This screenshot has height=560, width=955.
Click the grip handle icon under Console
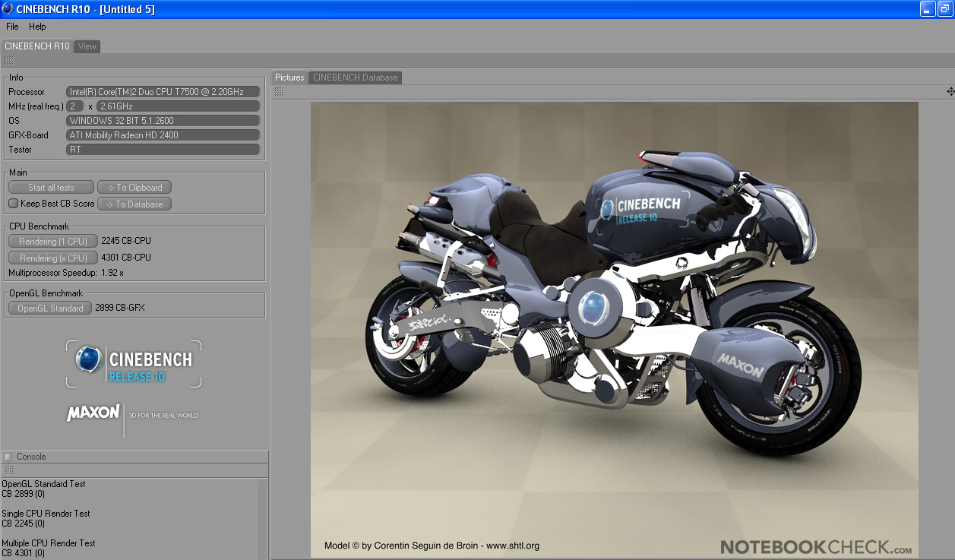point(8,470)
